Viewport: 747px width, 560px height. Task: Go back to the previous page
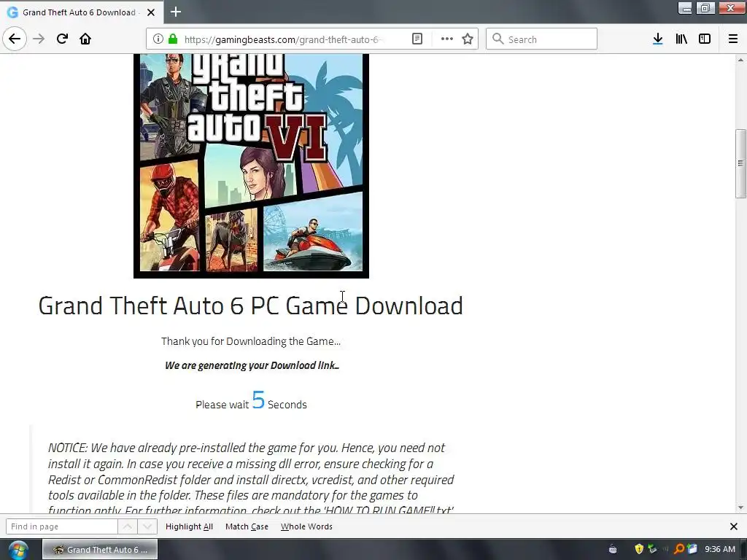[x=15, y=39]
